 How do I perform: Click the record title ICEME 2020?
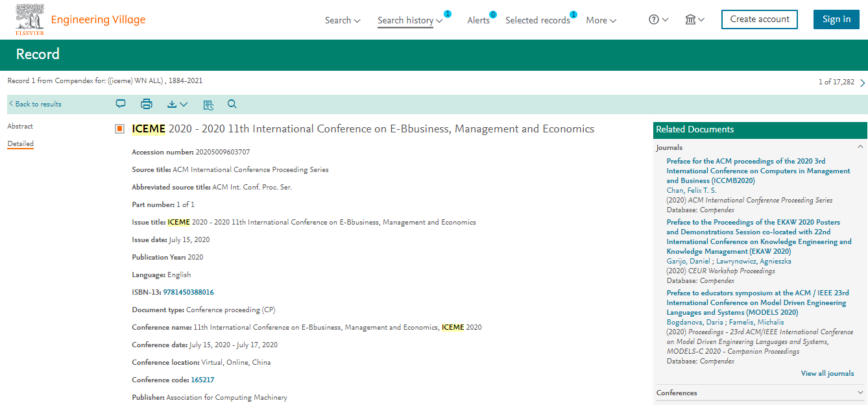pos(363,129)
